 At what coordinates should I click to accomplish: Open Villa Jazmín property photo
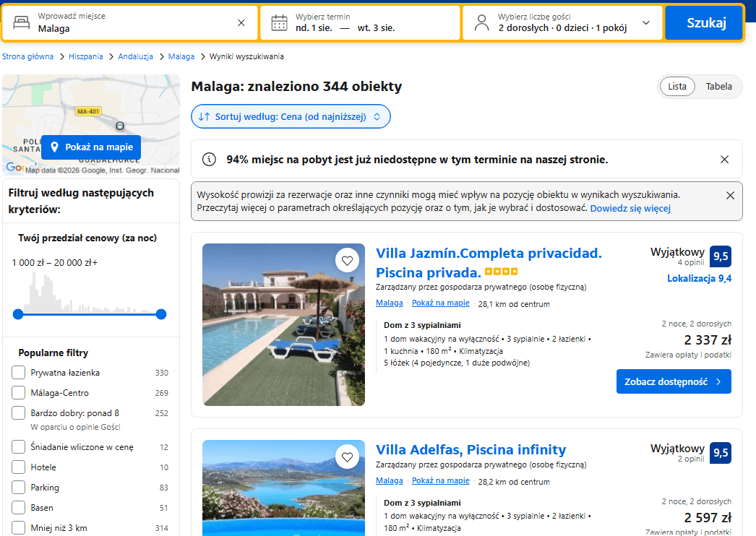(x=283, y=324)
